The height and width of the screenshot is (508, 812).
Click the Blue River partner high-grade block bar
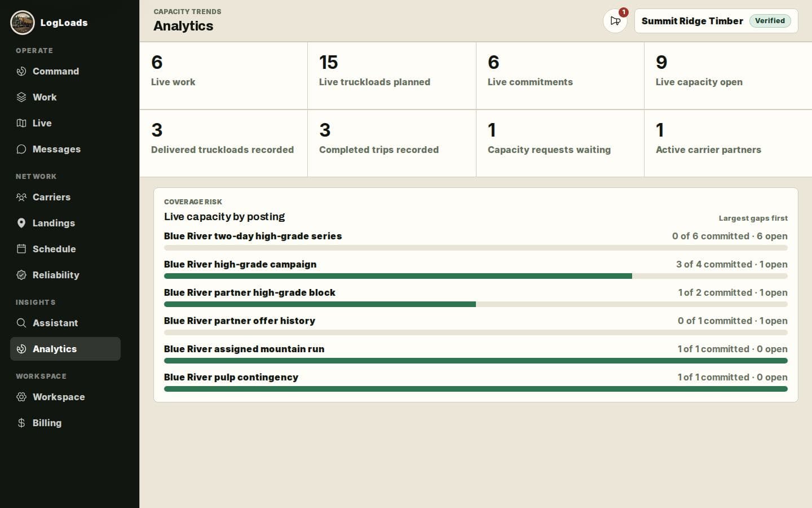tap(476, 304)
